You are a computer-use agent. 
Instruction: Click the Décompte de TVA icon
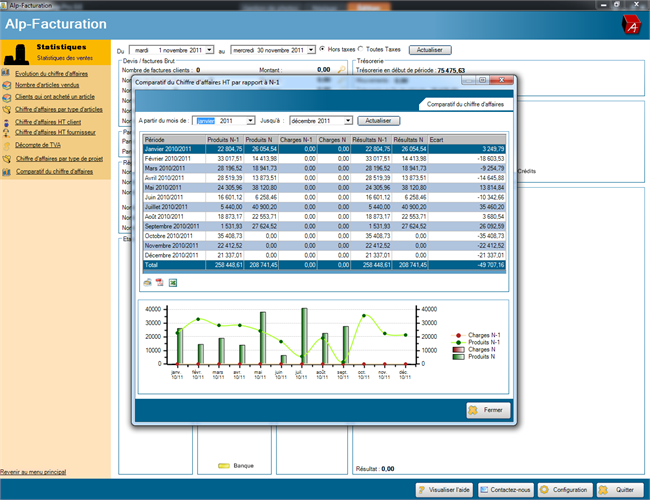click(6, 144)
